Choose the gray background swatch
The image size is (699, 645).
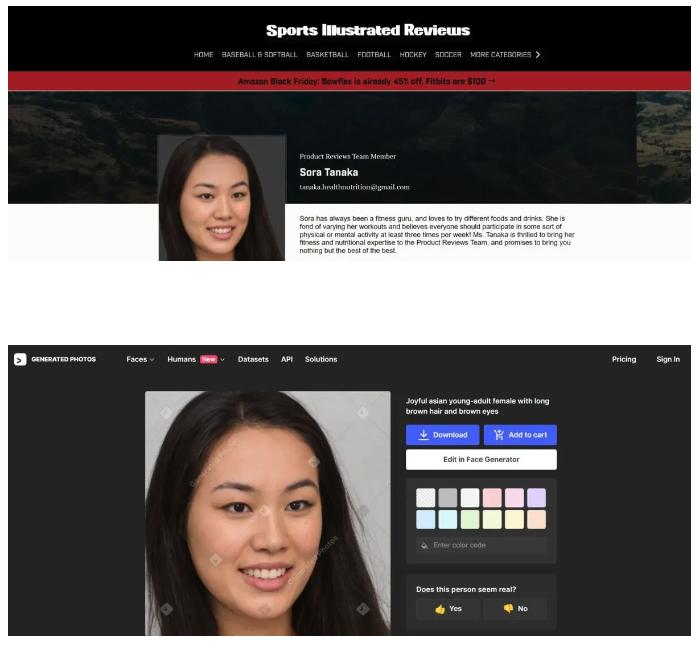click(448, 497)
